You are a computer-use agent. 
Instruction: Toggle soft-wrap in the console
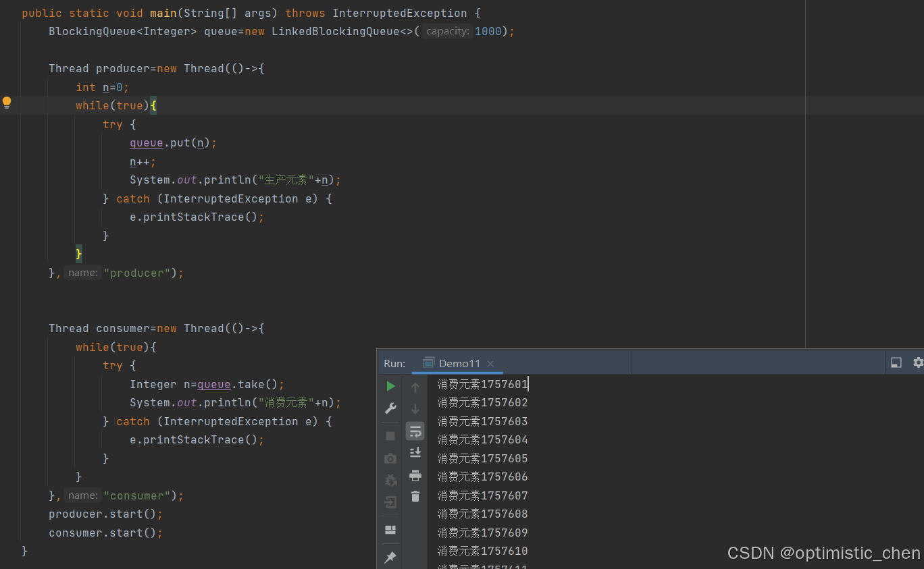coord(415,431)
